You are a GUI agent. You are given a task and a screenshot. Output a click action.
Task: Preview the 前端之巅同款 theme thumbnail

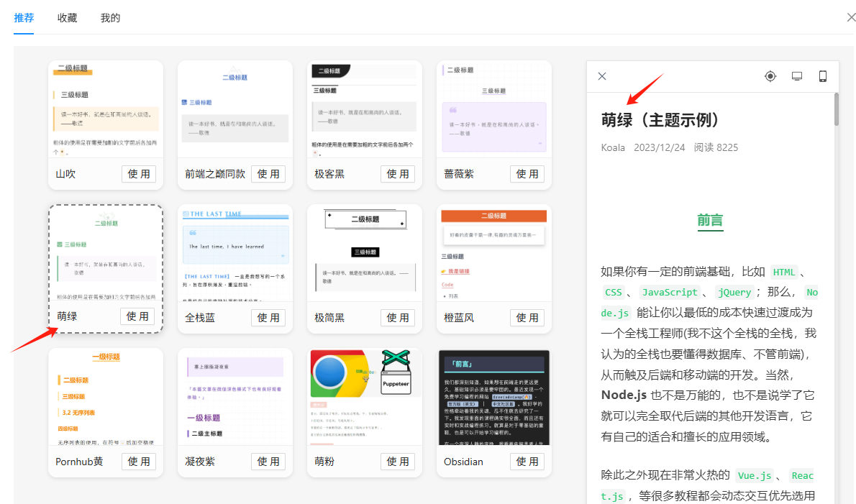(x=235, y=109)
